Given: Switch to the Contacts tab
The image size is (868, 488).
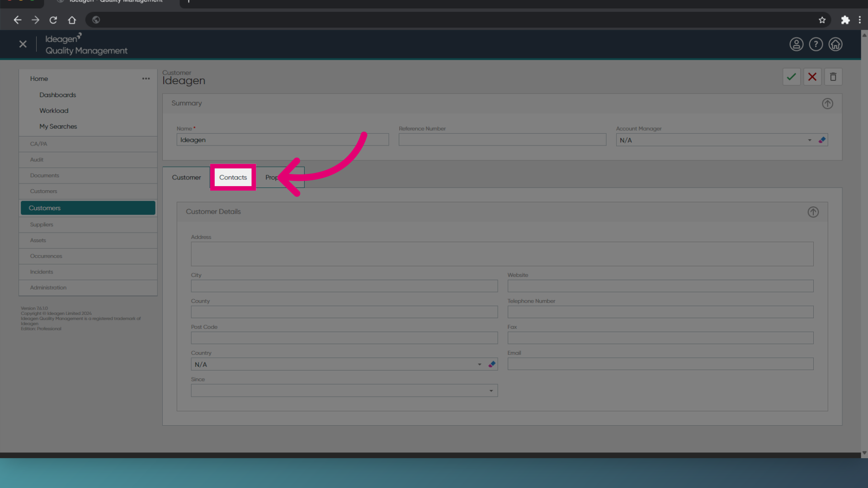Looking at the screenshot, I should 233,178.
